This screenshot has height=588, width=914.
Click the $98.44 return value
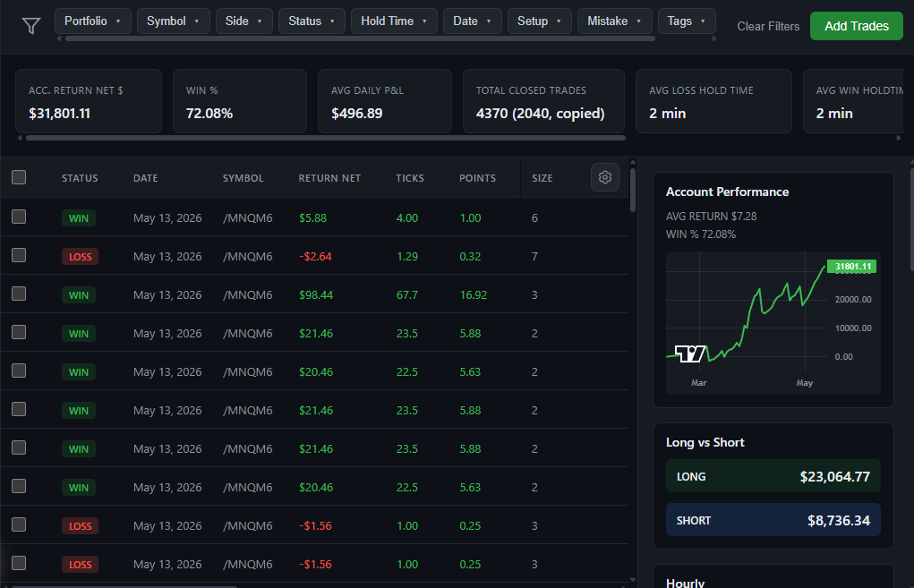tap(316, 294)
